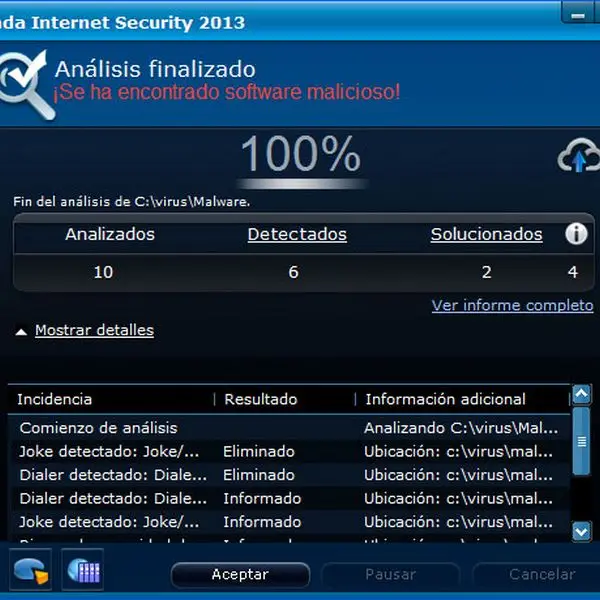The image size is (600, 600).
Task: Click the cloud upload icon
Action: [x=579, y=155]
